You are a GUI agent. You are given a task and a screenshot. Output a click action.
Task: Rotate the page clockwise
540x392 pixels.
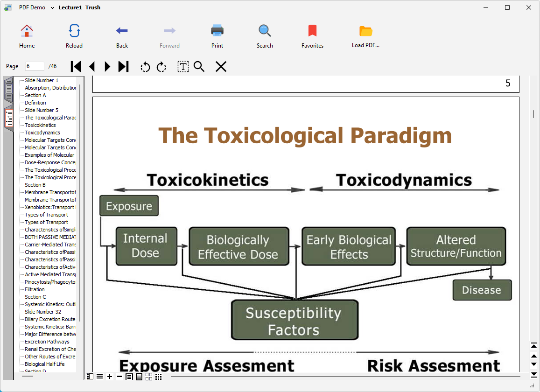tap(161, 67)
